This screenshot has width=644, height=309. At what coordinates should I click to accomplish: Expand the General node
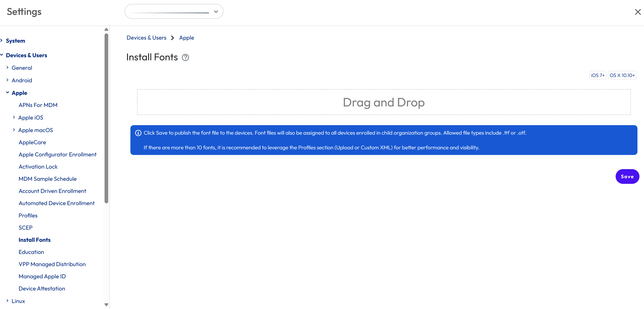point(7,67)
